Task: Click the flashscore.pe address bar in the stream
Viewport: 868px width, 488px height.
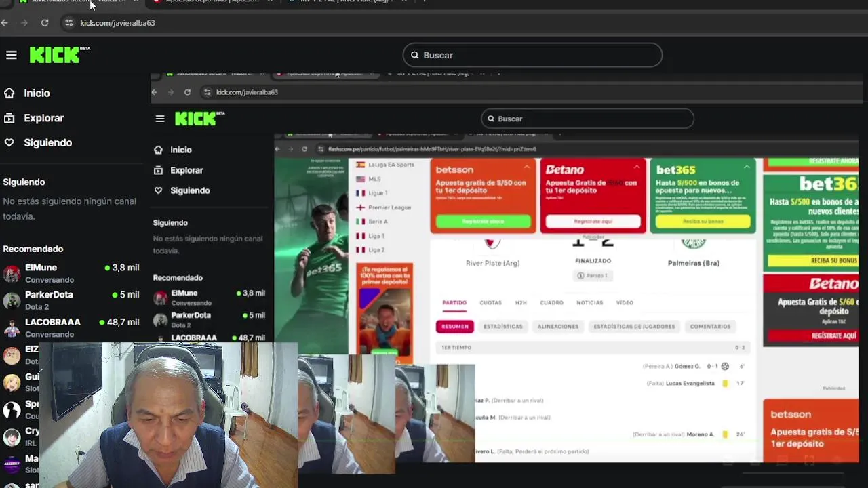Action: [x=431, y=149]
